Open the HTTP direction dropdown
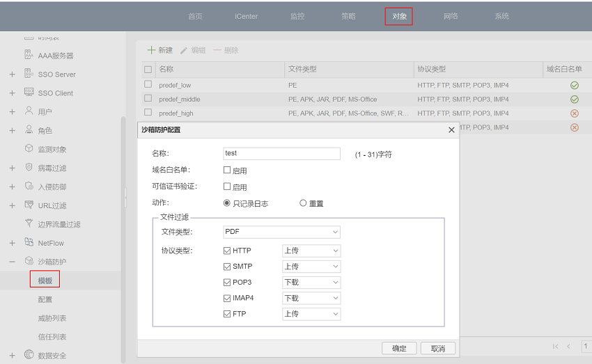 (x=311, y=251)
